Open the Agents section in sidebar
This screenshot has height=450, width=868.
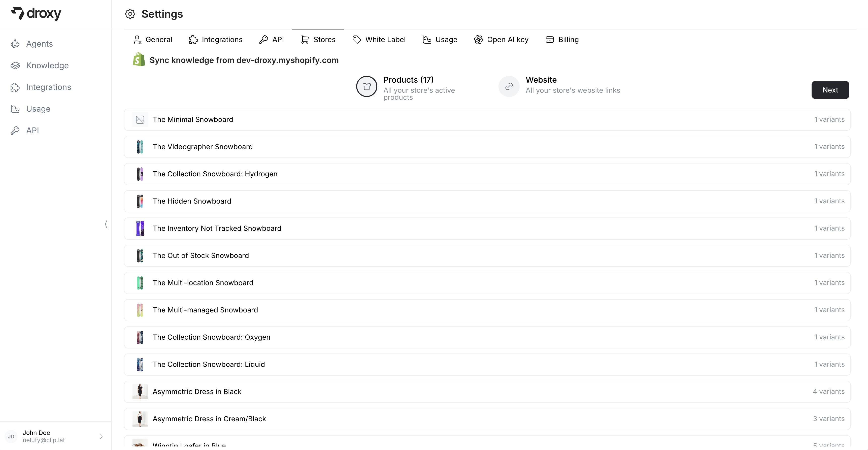point(40,44)
